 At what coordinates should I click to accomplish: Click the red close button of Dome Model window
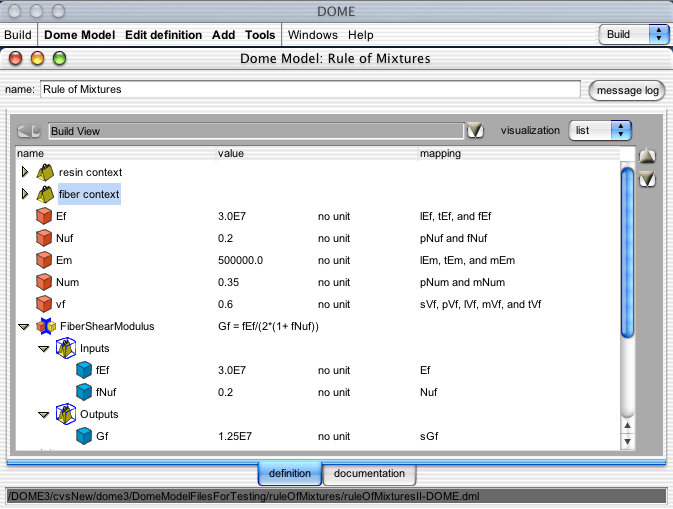point(15,58)
